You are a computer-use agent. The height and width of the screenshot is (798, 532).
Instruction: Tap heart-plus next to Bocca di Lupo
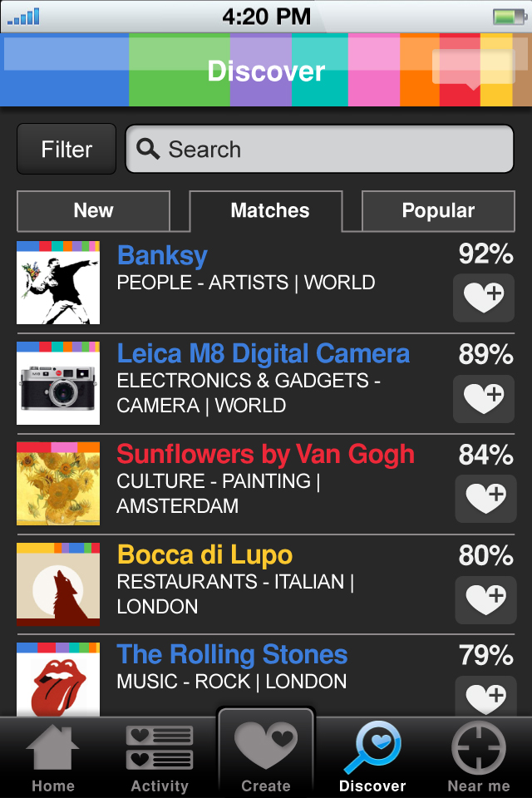coord(485,599)
